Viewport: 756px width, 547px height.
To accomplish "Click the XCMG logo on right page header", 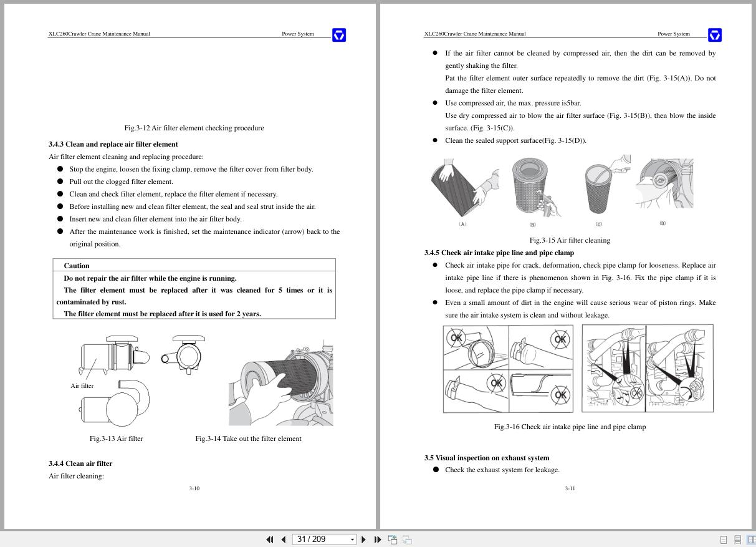I will [715, 35].
